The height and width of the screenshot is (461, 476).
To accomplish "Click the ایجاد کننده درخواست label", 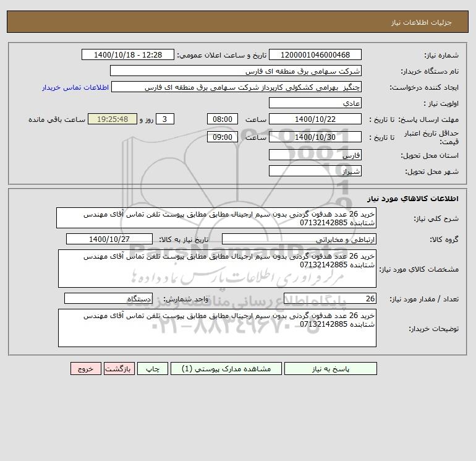I will pos(424,87).
